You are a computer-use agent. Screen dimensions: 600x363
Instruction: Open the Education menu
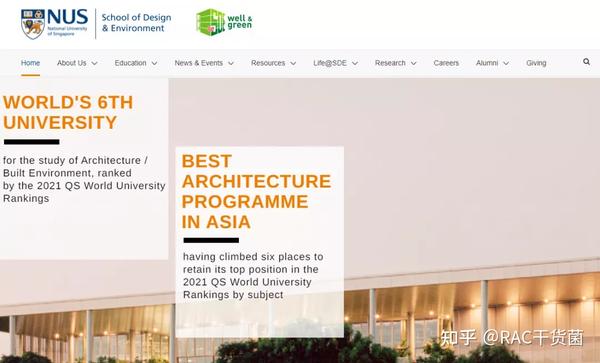pos(130,63)
